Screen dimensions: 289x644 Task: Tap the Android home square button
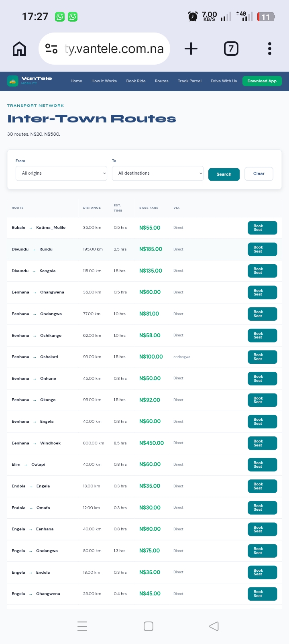(149, 626)
